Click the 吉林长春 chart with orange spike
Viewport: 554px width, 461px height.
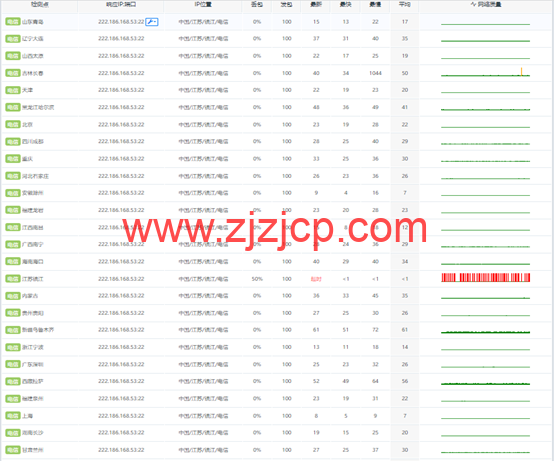click(x=485, y=72)
